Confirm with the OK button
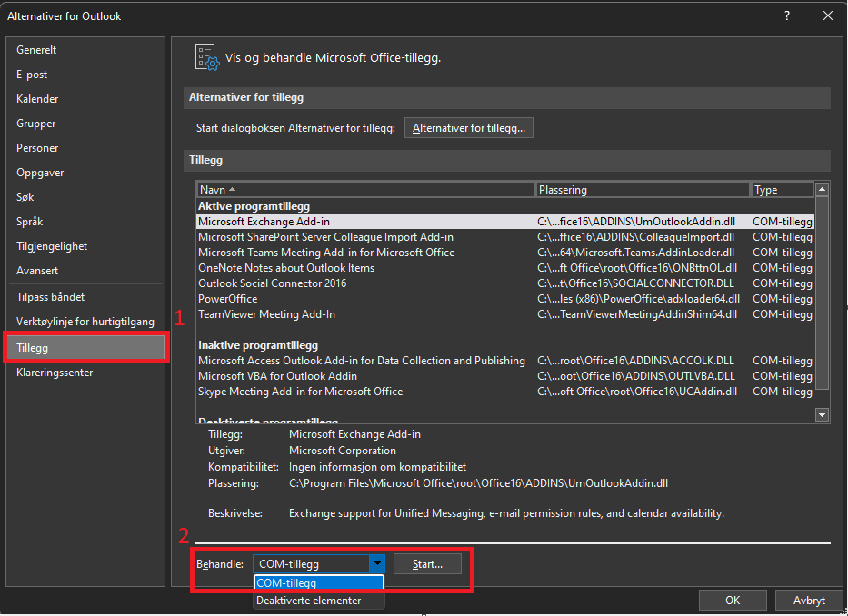The width and height of the screenshot is (848, 616). (x=733, y=600)
